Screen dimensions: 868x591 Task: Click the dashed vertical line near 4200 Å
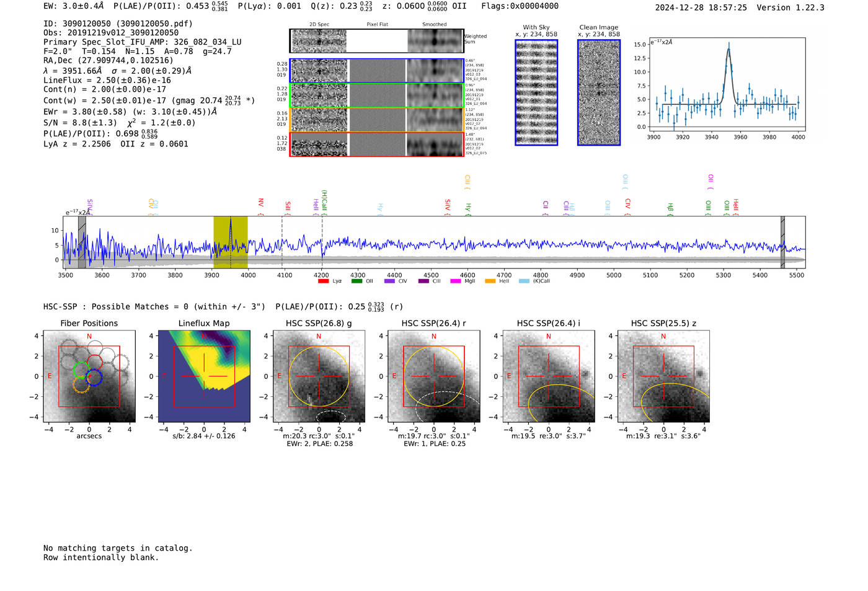(x=322, y=242)
